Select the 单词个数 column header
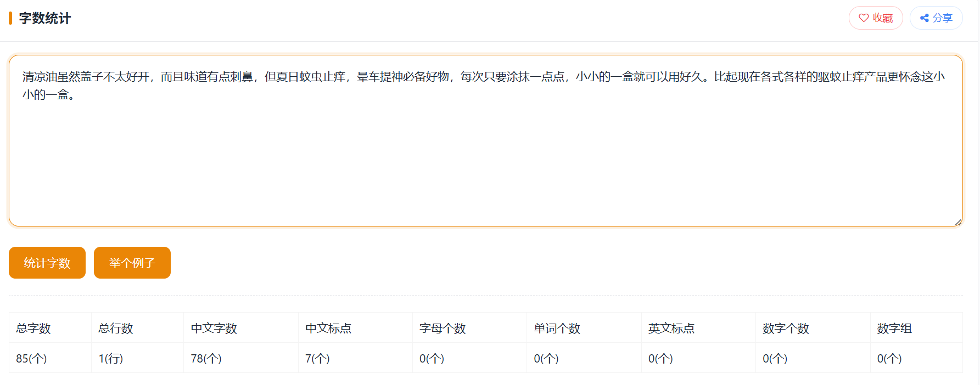Image resolution: width=980 pixels, height=385 pixels. point(584,328)
